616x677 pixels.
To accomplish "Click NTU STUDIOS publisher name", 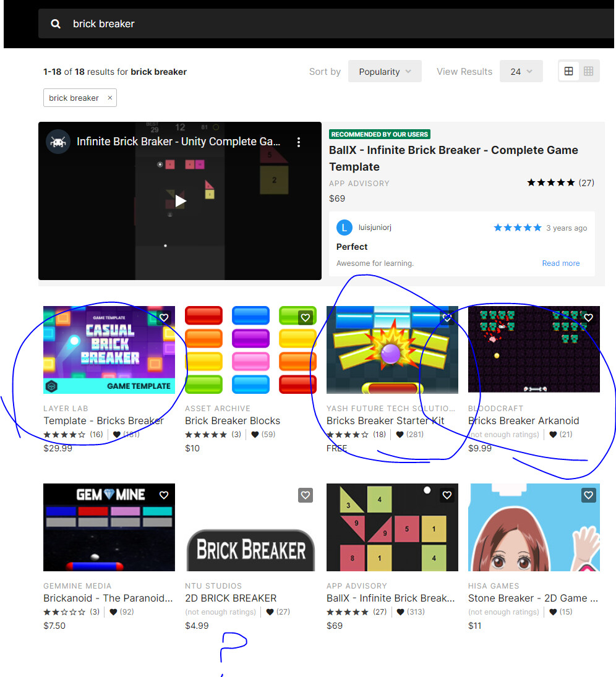I will point(213,586).
